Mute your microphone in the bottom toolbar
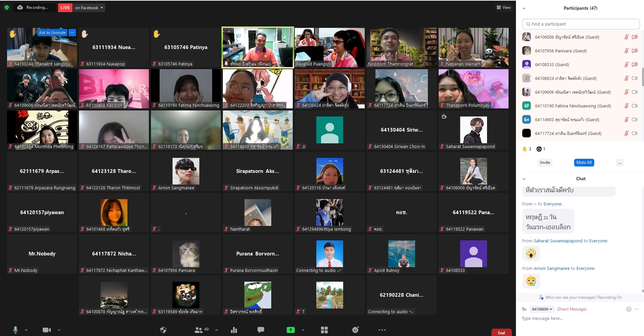Screen dimensions: 644x336 (15, 330)
